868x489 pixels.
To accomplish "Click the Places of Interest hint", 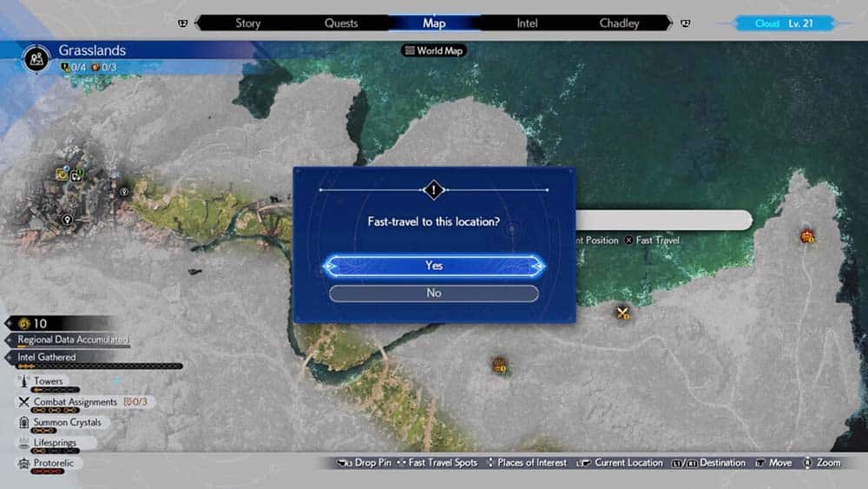I will pos(526,463).
